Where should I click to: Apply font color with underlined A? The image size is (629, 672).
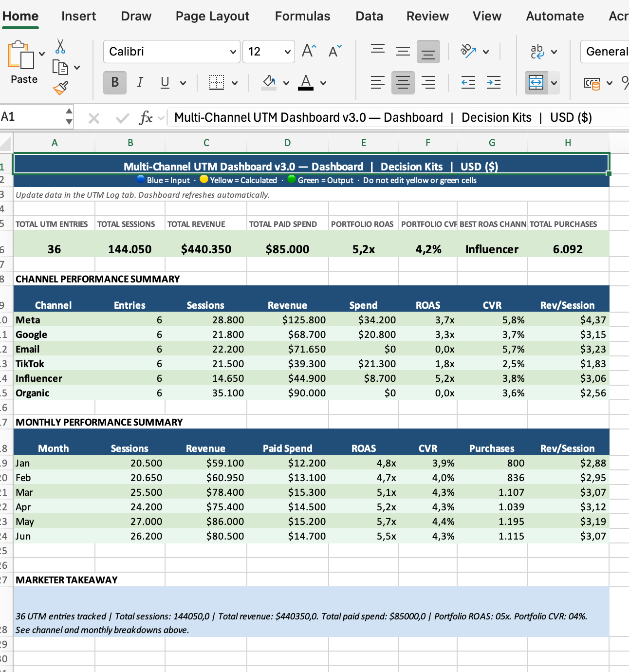pos(306,82)
